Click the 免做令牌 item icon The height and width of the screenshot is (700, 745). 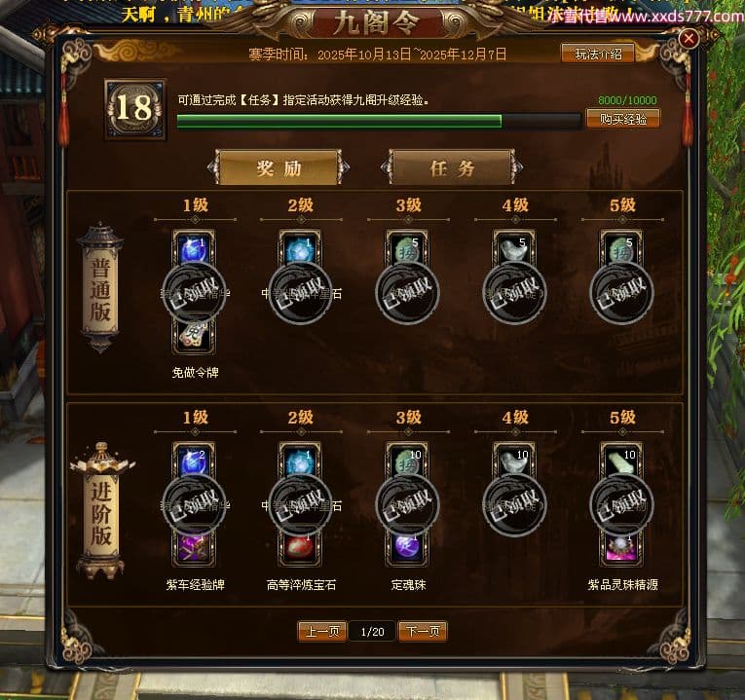[194, 337]
